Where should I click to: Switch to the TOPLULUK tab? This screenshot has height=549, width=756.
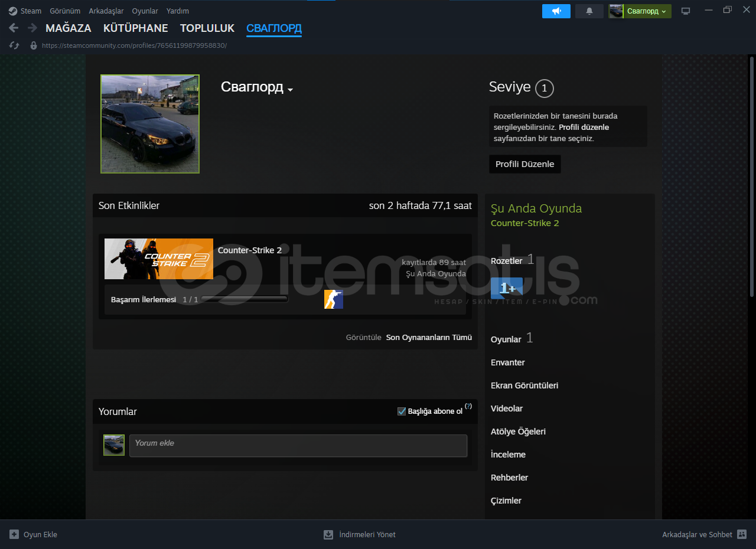(x=207, y=28)
